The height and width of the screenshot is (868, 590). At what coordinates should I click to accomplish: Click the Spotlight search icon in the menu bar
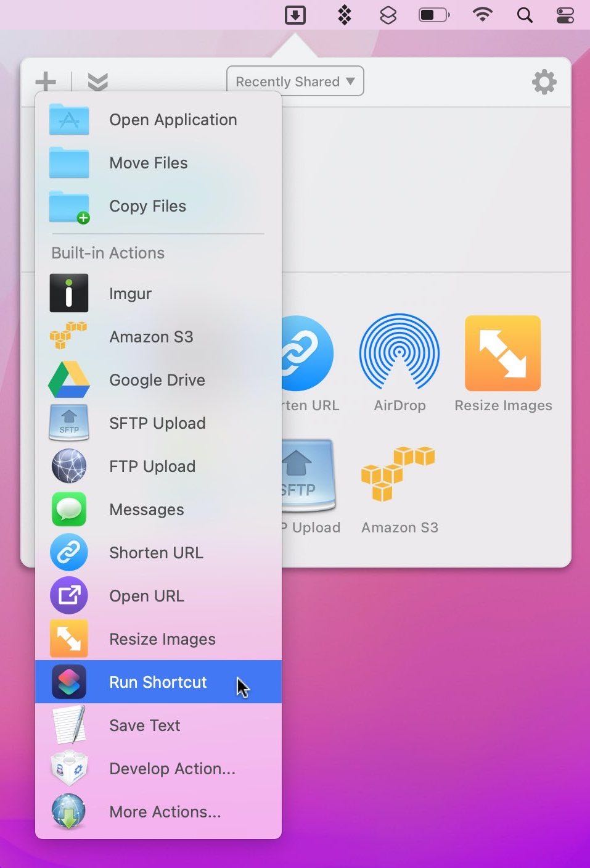click(525, 15)
